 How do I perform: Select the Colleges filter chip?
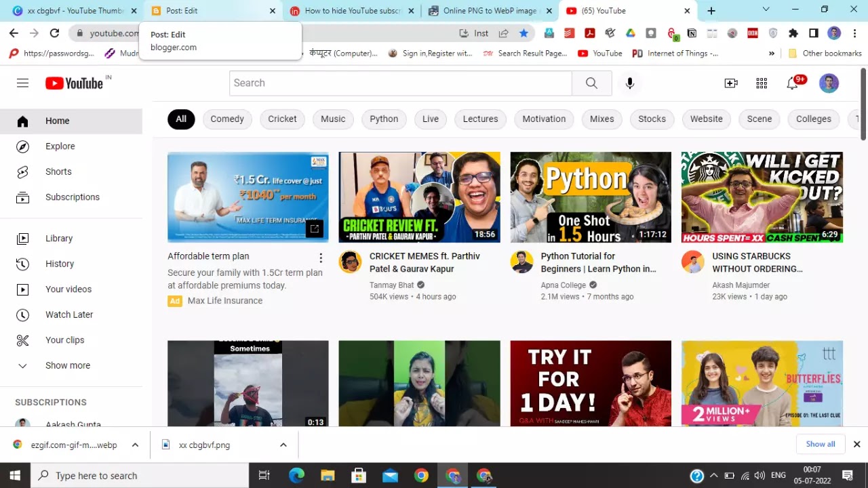814,119
